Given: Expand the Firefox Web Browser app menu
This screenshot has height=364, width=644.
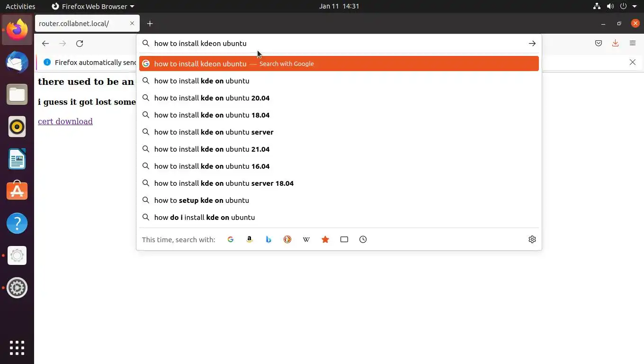Looking at the screenshot, I should coord(93,6).
